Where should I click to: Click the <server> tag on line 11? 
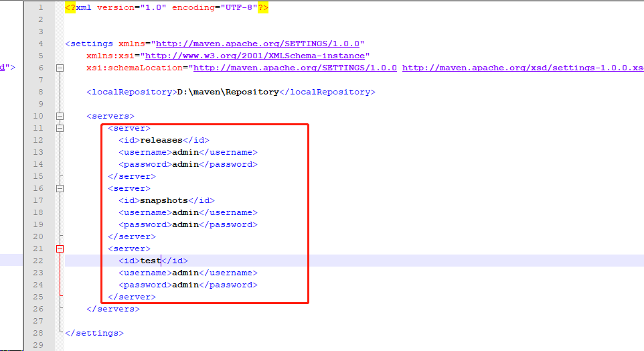(x=129, y=128)
